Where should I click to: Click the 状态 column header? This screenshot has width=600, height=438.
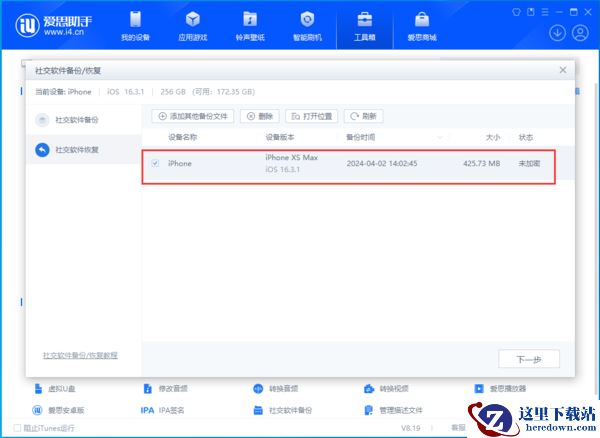526,137
